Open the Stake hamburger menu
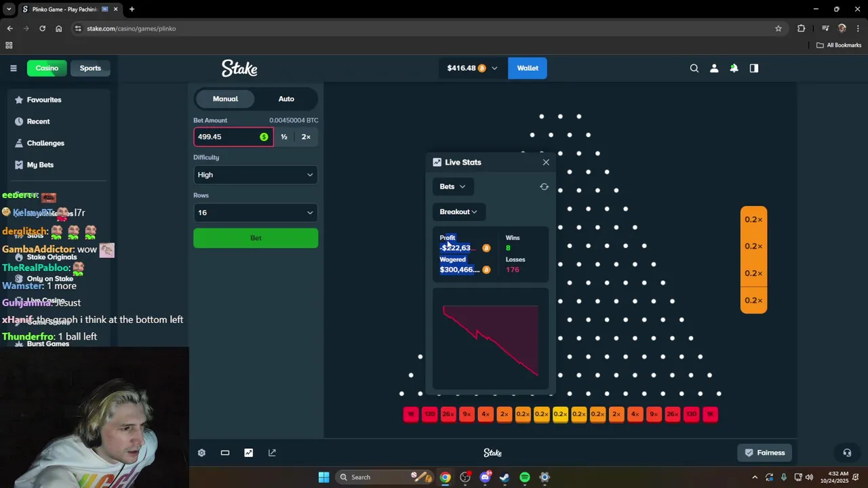Viewport: 868px width, 488px height. [13, 68]
